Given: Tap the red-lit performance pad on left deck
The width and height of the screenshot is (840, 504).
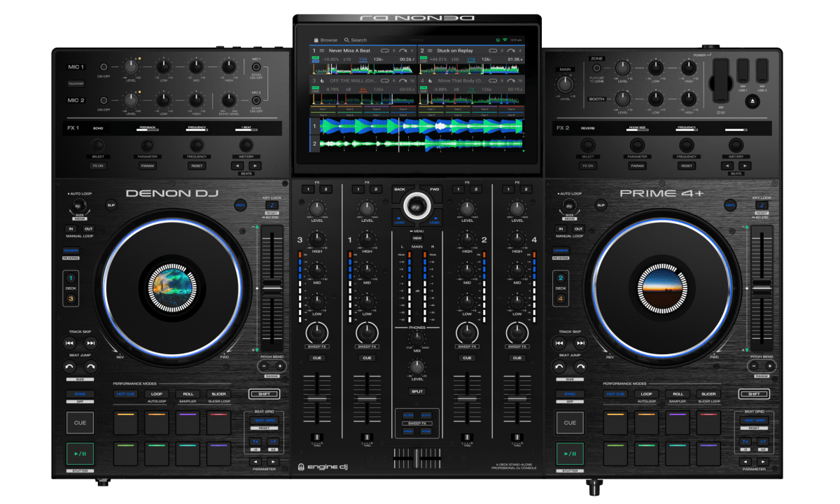Looking at the screenshot, I should [x=219, y=422].
